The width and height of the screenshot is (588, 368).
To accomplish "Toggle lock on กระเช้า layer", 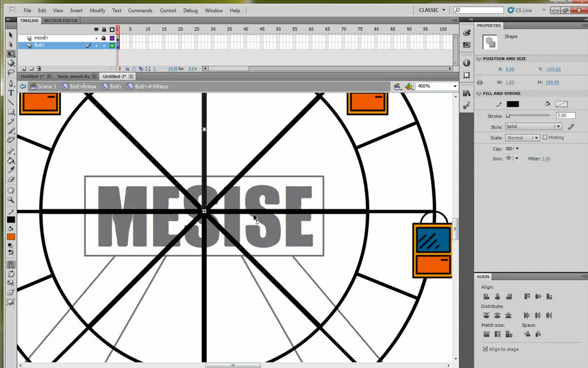I will pyautogui.click(x=104, y=38).
